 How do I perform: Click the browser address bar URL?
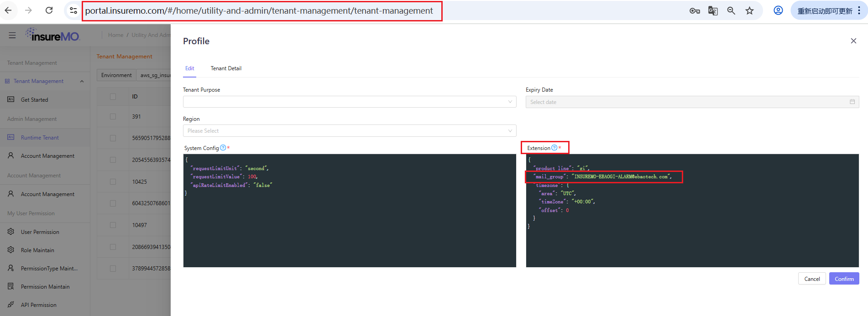pyautogui.click(x=259, y=11)
